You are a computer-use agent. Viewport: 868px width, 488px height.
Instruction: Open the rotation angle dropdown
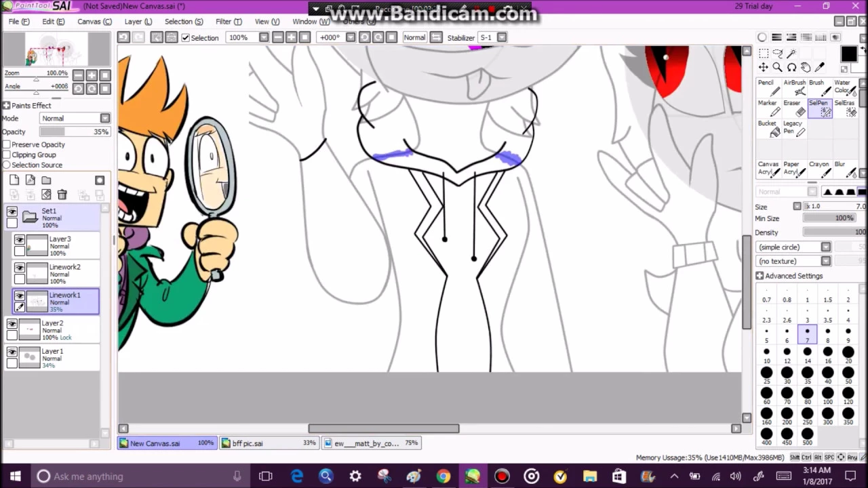tap(351, 37)
